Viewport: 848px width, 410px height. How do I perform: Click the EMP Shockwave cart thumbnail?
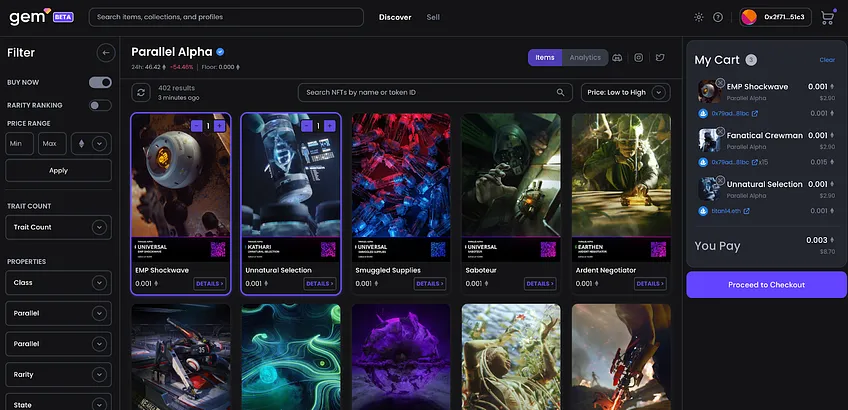(x=708, y=92)
